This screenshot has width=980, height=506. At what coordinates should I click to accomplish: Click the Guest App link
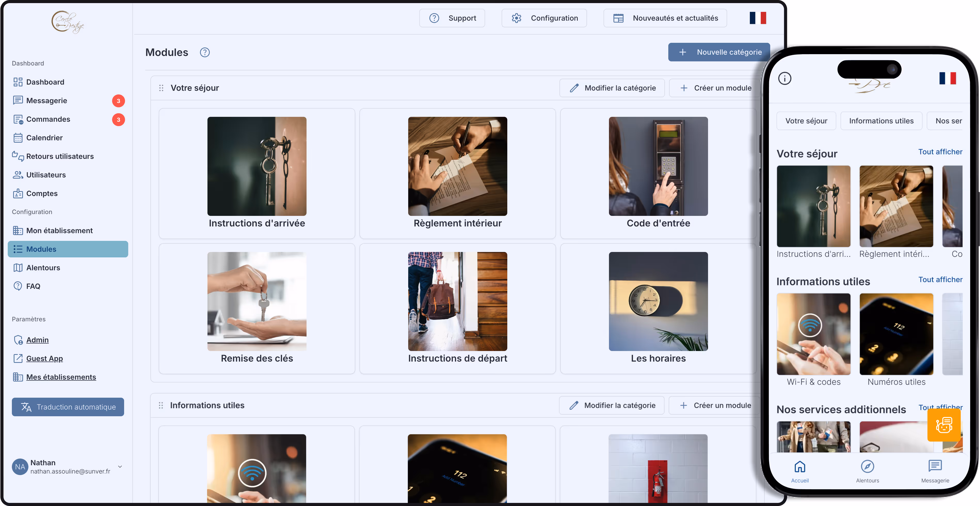pos(45,358)
